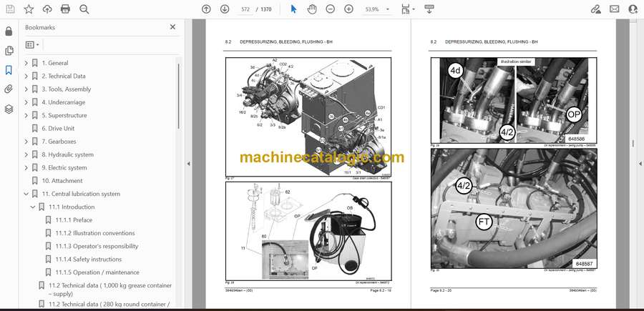Toggle the Bookmarks panel sidebar icon
644x311 pixels.
pos(9,70)
